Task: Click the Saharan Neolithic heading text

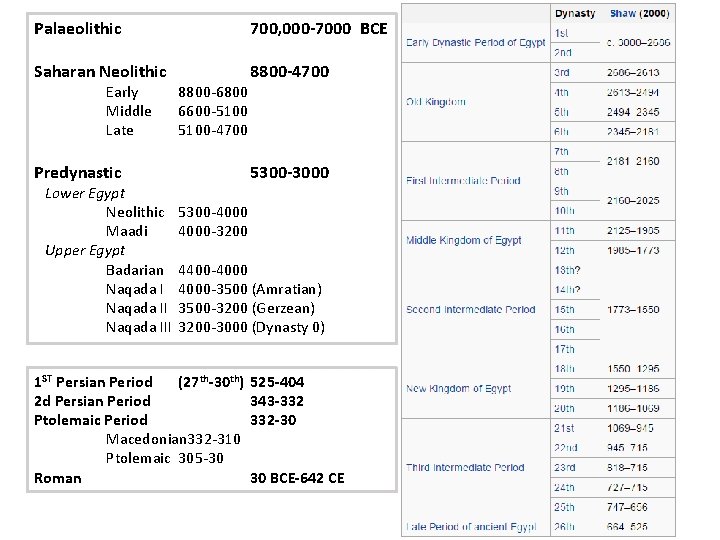Action: click(x=100, y=72)
